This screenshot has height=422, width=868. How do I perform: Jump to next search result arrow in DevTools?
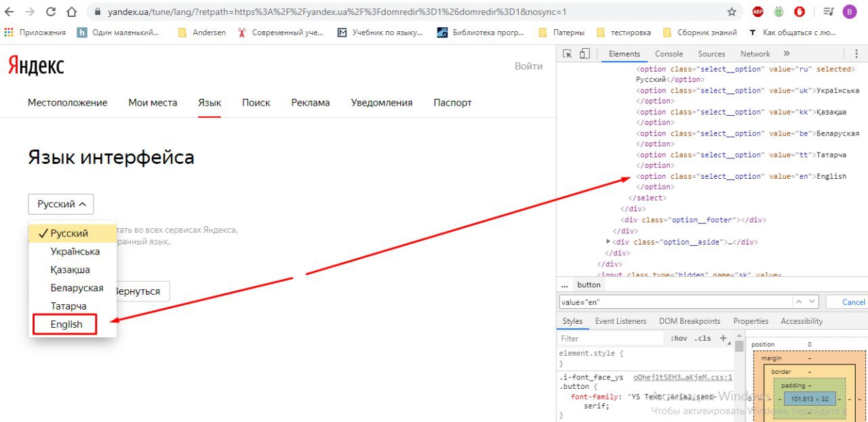812,301
